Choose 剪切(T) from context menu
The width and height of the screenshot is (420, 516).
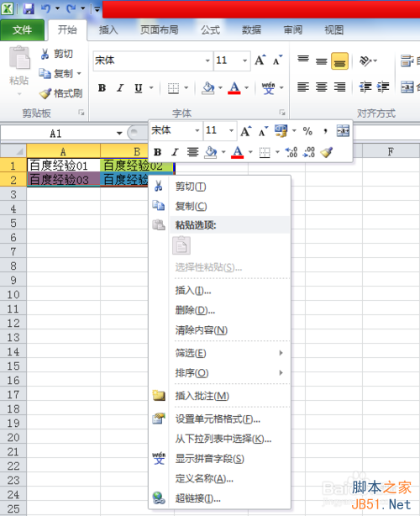[220, 187]
